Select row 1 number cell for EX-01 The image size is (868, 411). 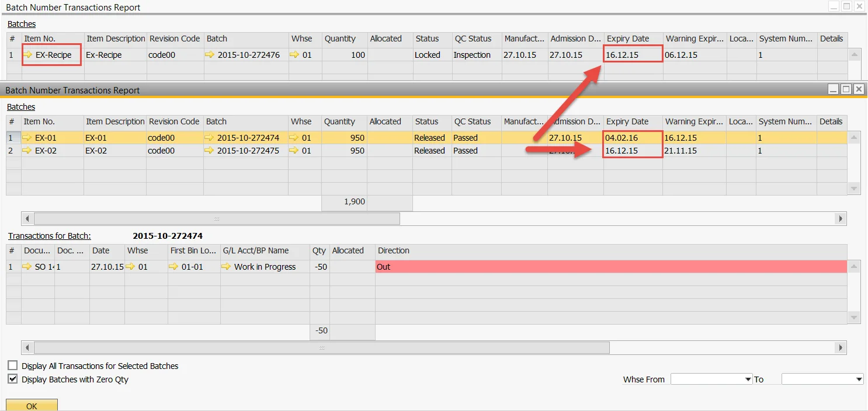coord(13,138)
